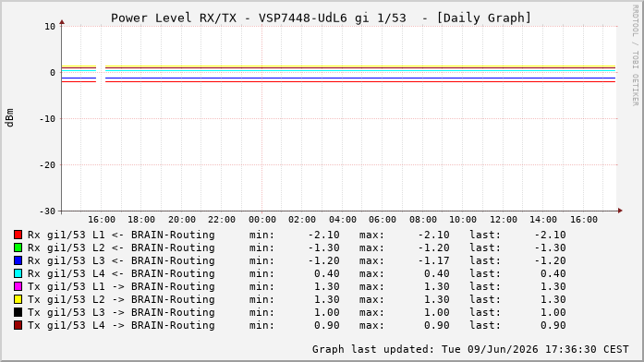Click the black Tx L3 legend swatch
644x362 pixels.
click(x=18, y=312)
